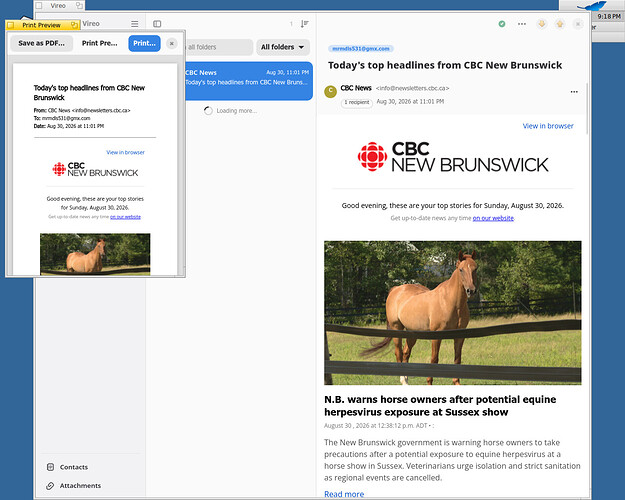Open horse herpesvirus headline article
Screen dimensions: 625x500
coord(440,406)
